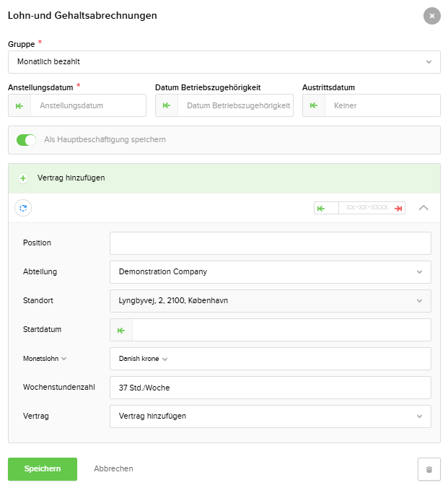Click into the Position text field
The width and height of the screenshot is (448, 493).
[x=270, y=243]
